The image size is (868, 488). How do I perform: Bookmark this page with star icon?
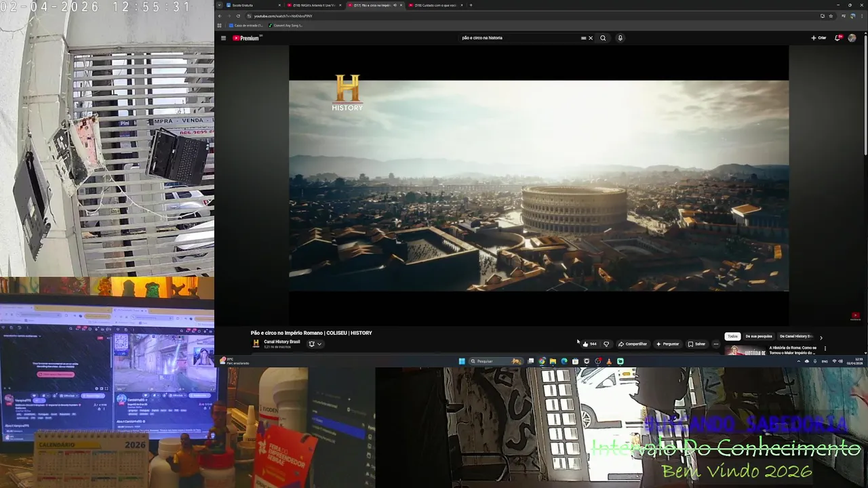pos(831,16)
